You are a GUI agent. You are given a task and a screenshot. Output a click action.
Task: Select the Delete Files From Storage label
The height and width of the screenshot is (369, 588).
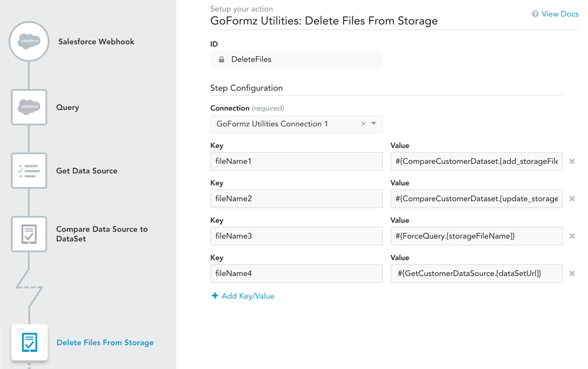pos(105,342)
